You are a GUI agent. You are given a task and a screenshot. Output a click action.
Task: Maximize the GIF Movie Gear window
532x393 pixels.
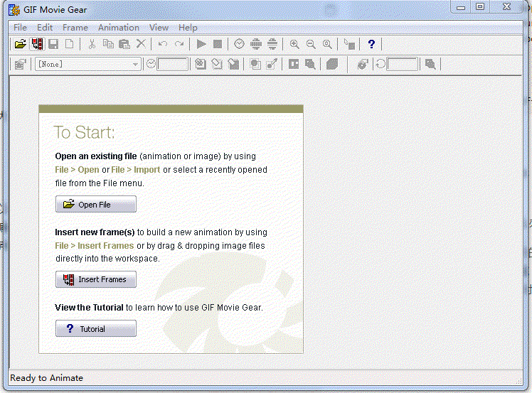pyautogui.click(x=480, y=7)
